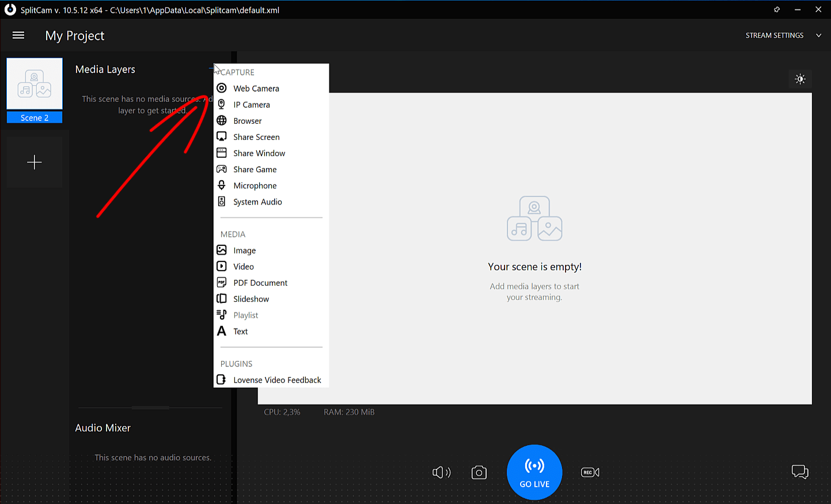Toggle the lighting adjustment control
The width and height of the screenshot is (831, 504).
click(800, 79)
